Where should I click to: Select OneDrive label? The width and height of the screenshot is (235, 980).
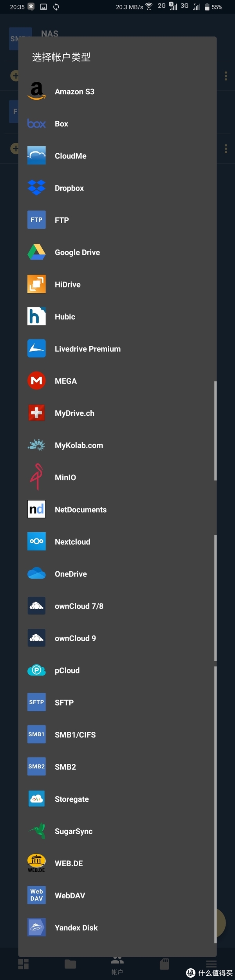[x=71, y=574]
